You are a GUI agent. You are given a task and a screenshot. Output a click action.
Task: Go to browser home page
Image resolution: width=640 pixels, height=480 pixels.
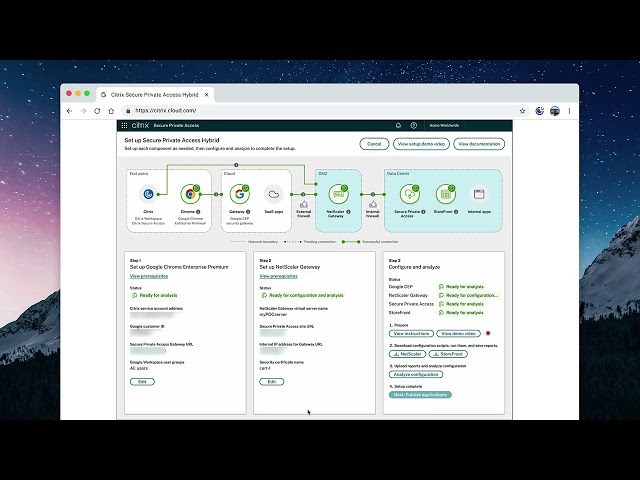click(x=111, y=111)
